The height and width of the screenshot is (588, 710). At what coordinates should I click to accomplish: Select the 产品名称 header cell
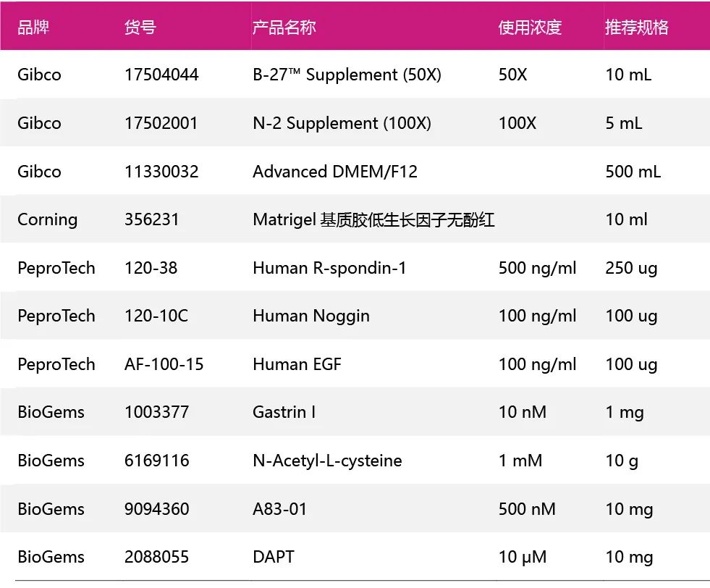click(x=284, y=28)
